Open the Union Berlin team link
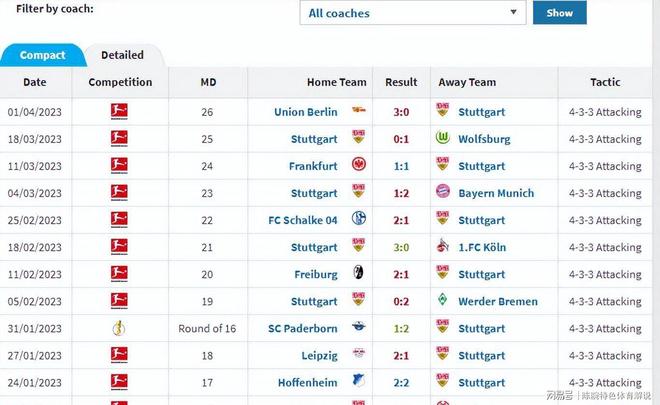The image size is (660, 405). pos(305,112)
